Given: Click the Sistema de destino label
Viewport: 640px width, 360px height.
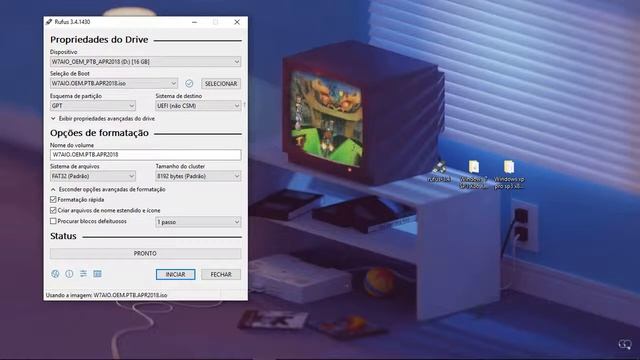Looking at the screenshot, I should [x=179, y=96].
